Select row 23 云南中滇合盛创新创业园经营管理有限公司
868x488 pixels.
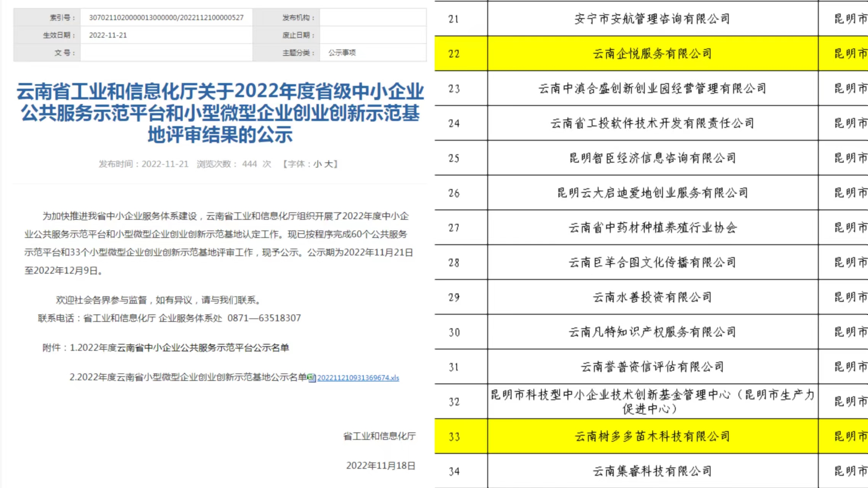click(x=652, y=88)
